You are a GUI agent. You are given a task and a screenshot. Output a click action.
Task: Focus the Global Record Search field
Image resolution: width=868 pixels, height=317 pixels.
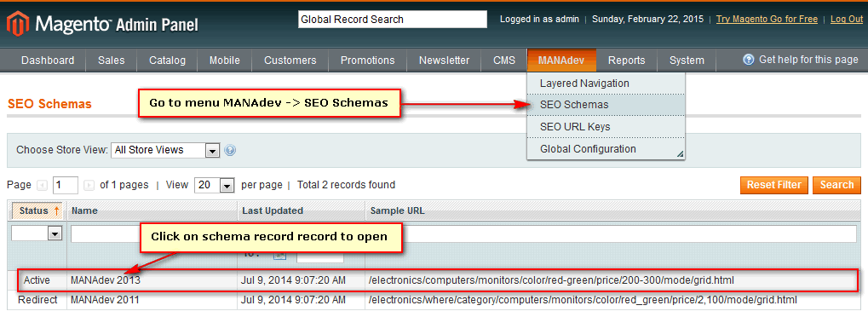click(393, 20)
